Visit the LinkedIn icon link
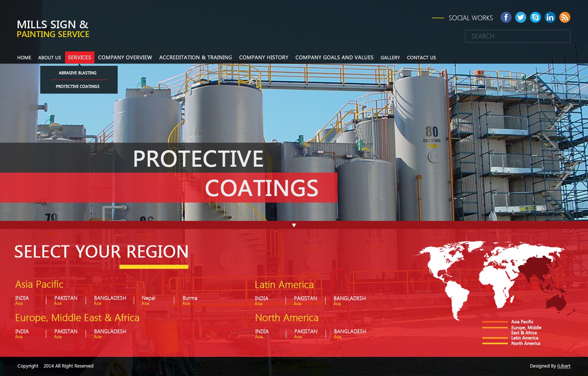Image resolution: width=588 pixels, height=376 pixels. [550, 18]
